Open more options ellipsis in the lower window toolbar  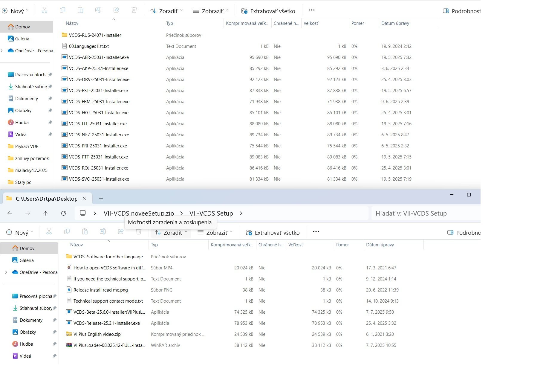pos(316,231)
